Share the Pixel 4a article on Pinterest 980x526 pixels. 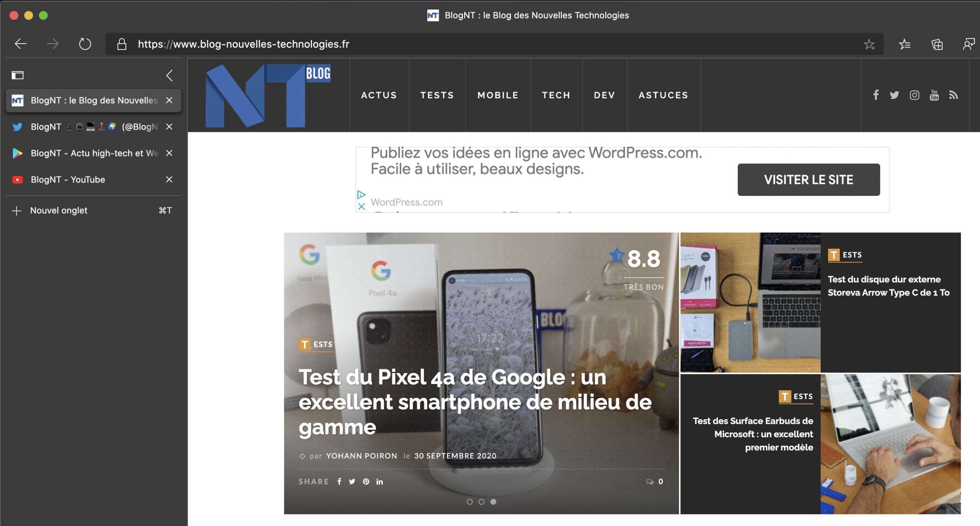366,482
